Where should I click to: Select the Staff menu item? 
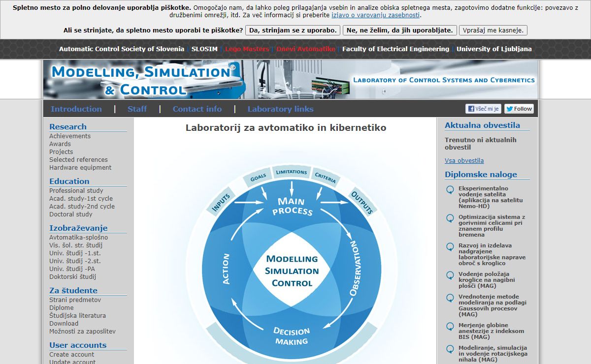pos(137,109)
